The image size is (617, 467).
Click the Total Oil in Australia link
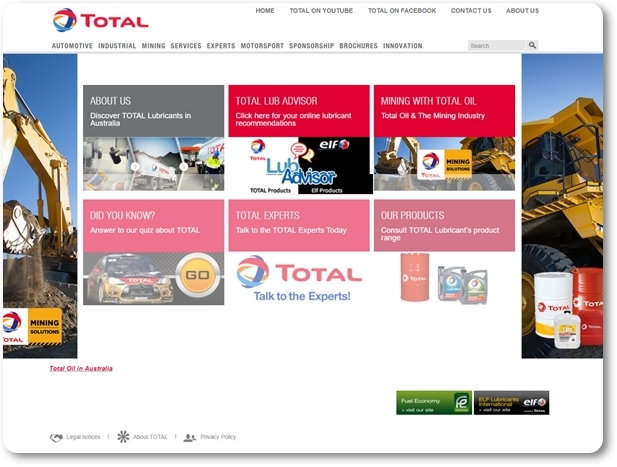click(81, 368)
